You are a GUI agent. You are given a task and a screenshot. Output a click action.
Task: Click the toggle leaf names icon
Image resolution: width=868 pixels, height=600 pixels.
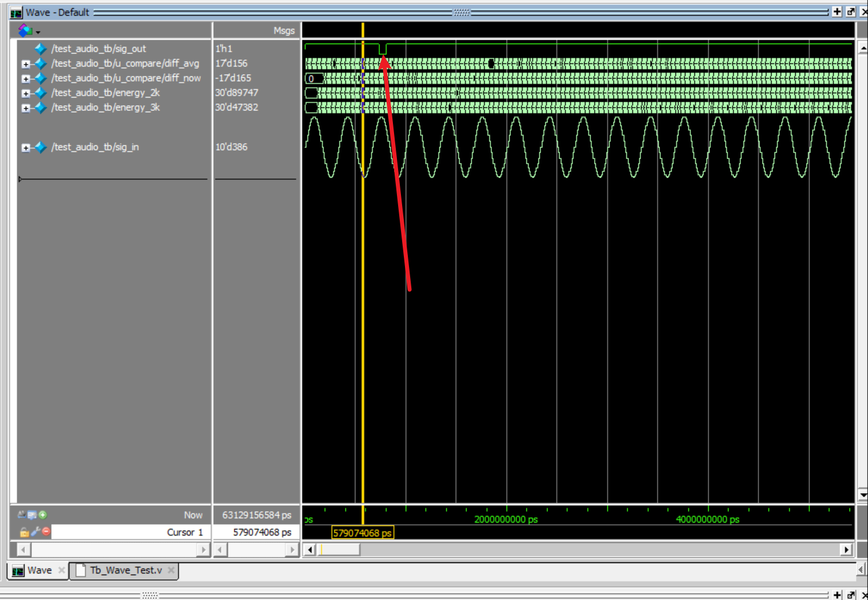(x=21, y=515)
